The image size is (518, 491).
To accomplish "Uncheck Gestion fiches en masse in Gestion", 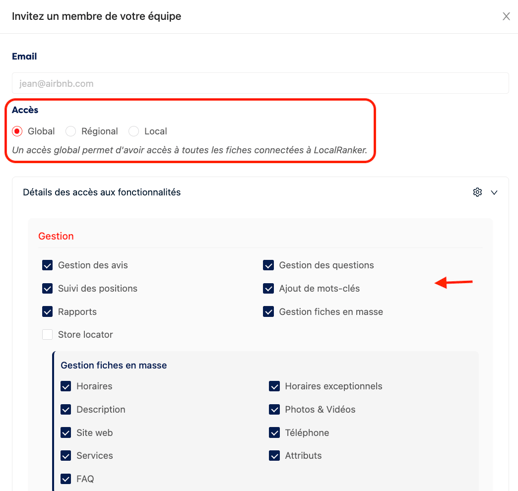I will click(x=268, y=312).
